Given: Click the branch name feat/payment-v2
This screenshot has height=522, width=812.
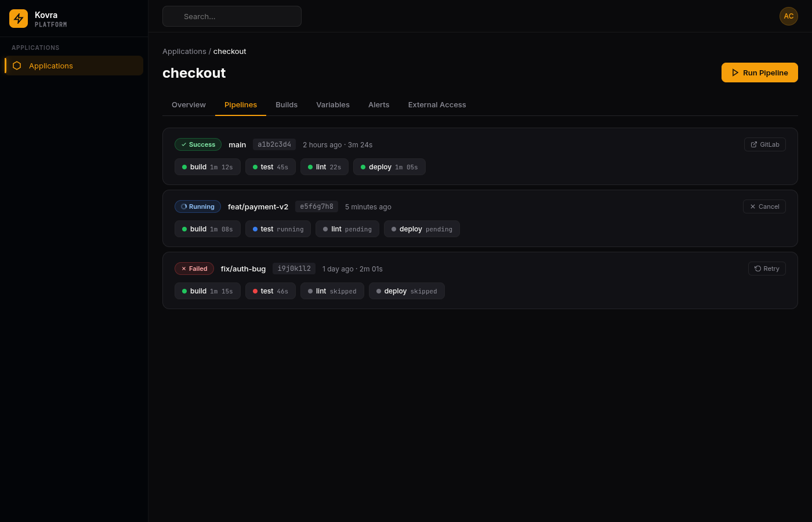Looking at the screenshot, I should pos(258,206).
